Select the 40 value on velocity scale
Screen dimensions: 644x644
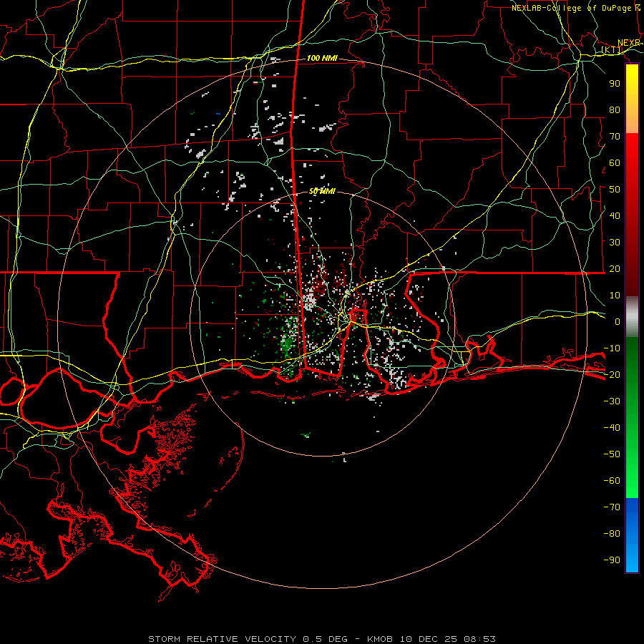(x=615, y=215)
